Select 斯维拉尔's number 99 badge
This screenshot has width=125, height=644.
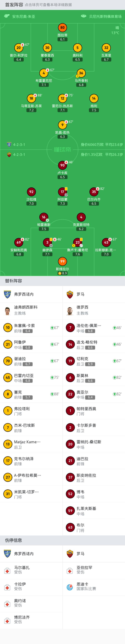[62, 262]
